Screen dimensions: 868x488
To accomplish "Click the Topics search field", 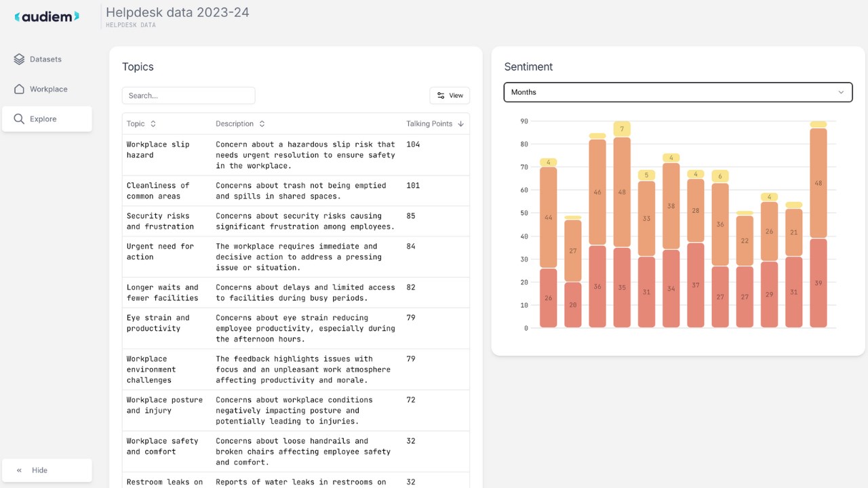I will pyautogui.click(x=189, y=96).
